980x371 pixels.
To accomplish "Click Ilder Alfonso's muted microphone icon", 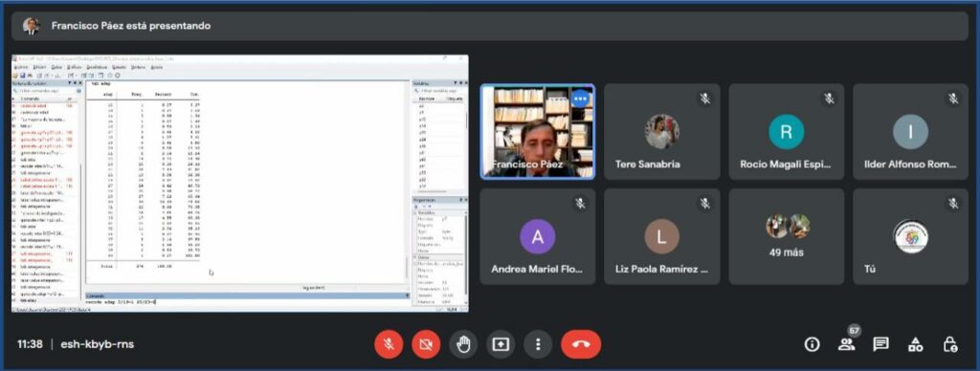I will tap(953, 98).
